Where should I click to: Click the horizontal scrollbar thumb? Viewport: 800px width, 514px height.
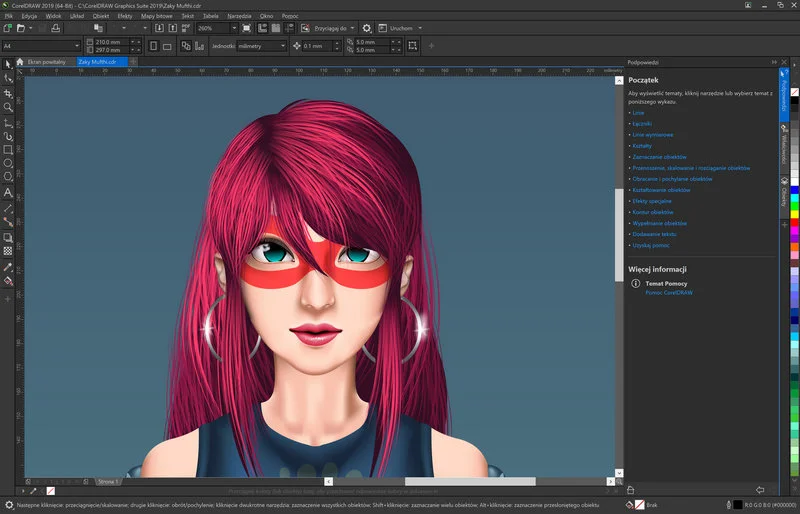pos(470,481)
